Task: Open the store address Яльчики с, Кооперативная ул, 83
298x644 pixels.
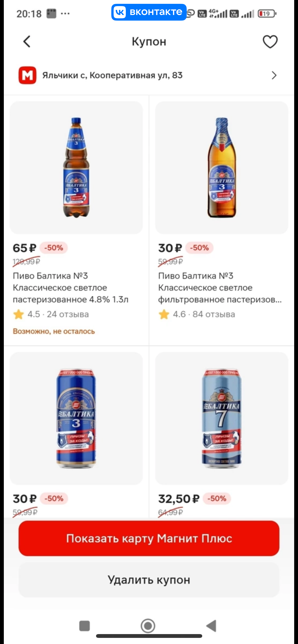Action: [x=112, y=75]
